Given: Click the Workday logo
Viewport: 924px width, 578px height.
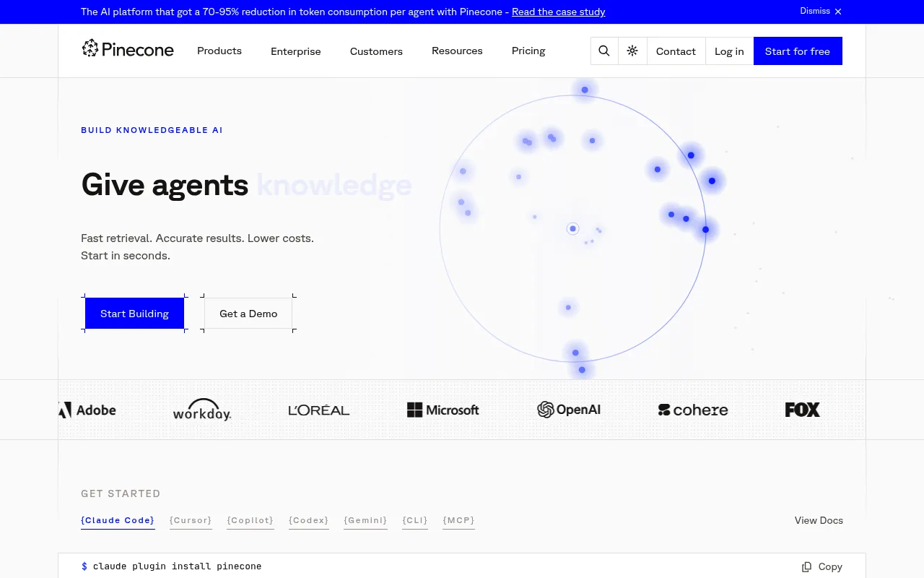Looking at the screenshot, I should tap(202, 410).
